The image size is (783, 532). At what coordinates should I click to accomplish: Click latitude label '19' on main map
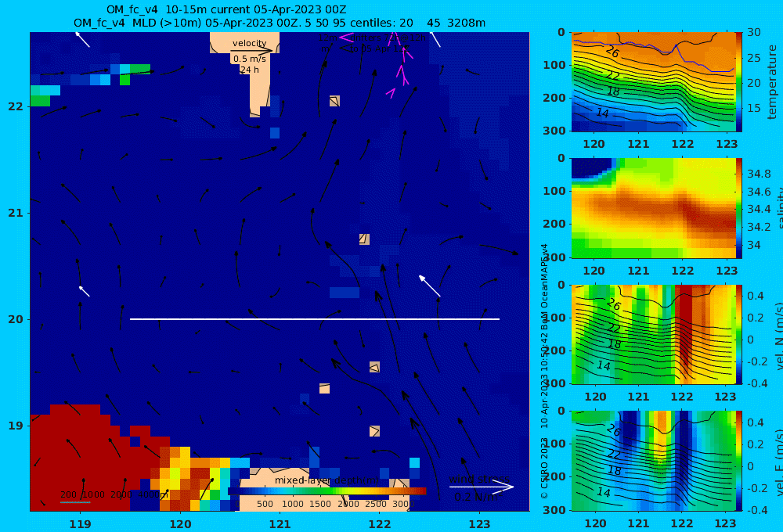tap(16, 426)
